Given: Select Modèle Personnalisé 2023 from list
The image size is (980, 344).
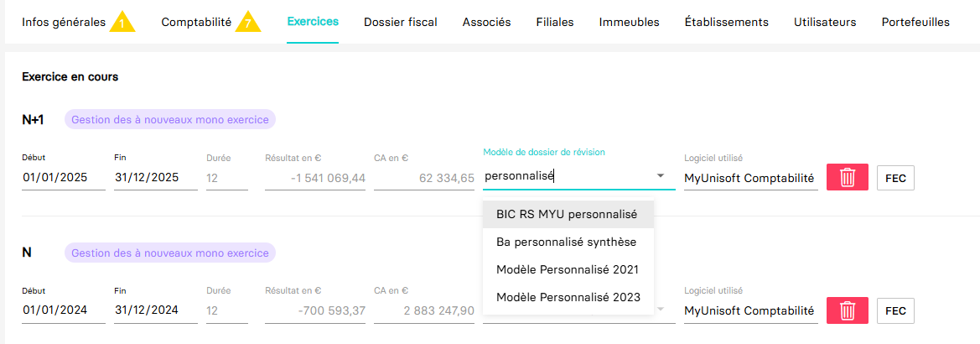Looking at the screenshot, I should click(x=568, y=297).
